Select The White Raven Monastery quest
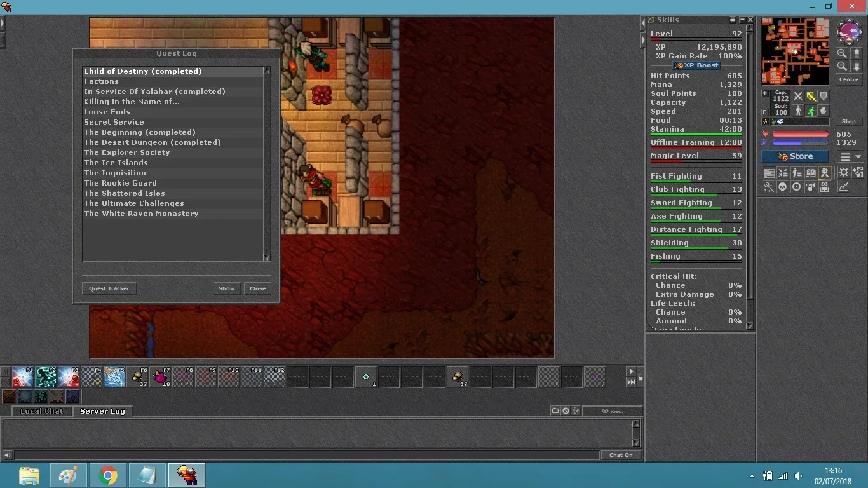 coord(173,213)
